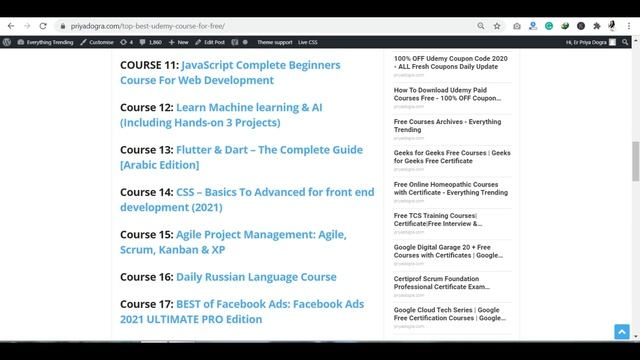This screenshot has width=640, height=360.
Task: Open the green Grammarly extension icon
Action: pos(549,26)
